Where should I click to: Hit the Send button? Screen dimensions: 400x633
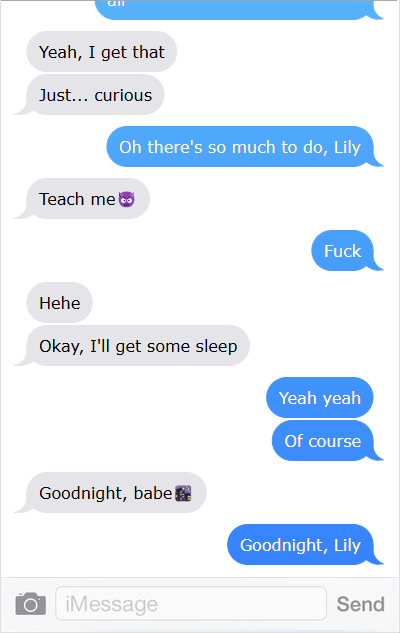pyautogui.click(x=360, y=604)
